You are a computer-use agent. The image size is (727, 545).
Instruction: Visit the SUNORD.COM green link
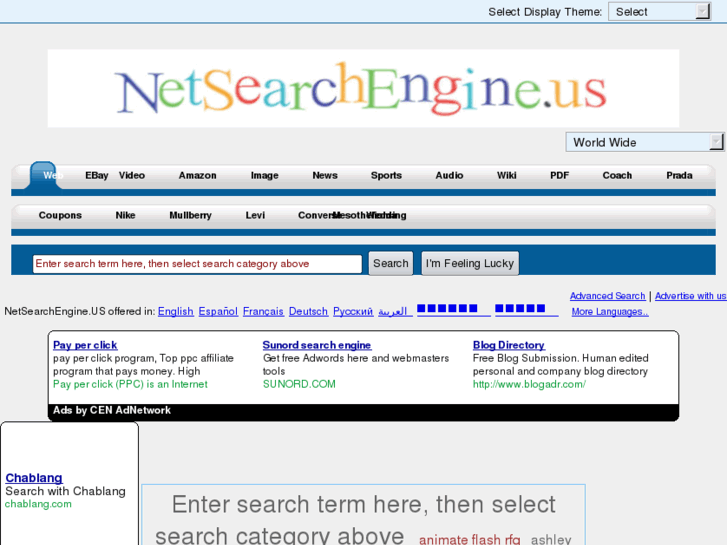pyautogui.click(x=299, y=384)
